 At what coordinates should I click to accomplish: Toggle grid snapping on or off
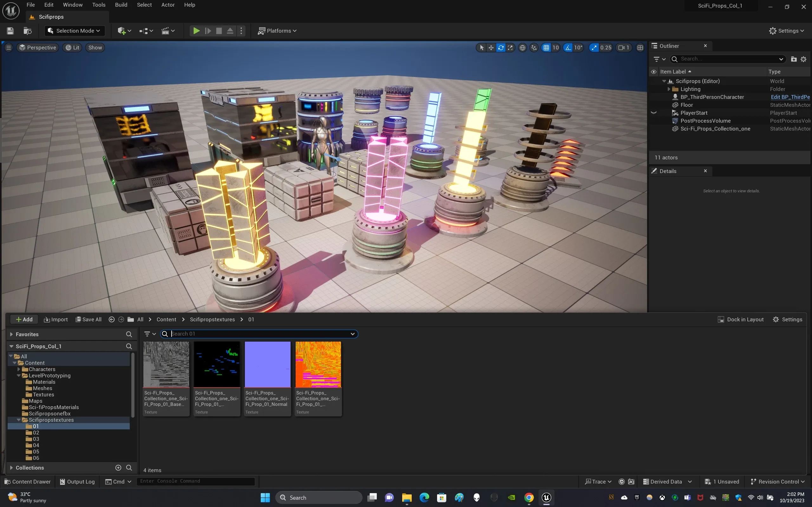tap(546, 48)
